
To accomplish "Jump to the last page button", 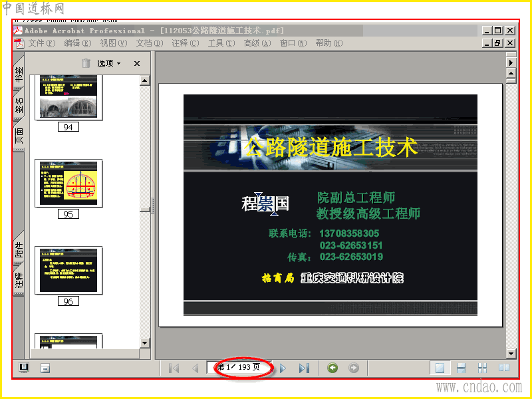I will pyautogui.click(x=304, y=368).
